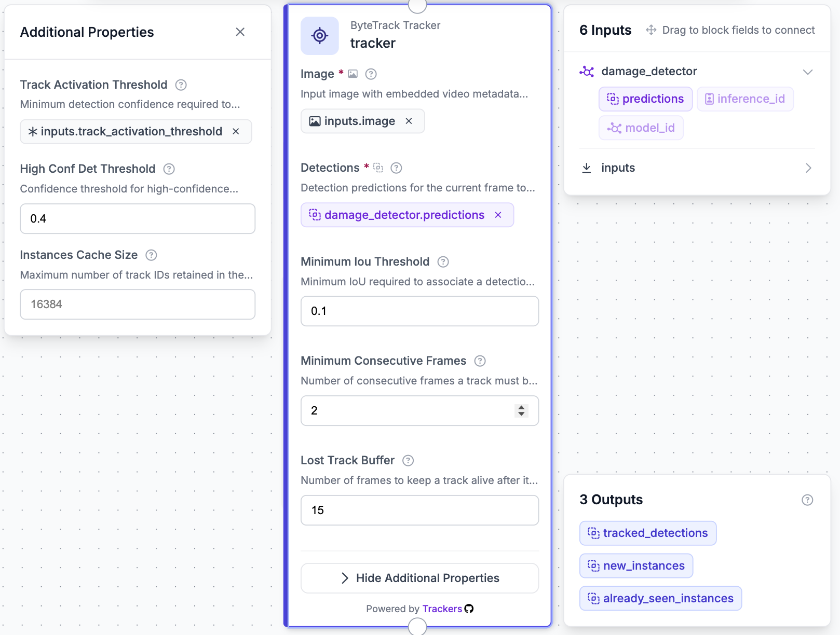Open help for Instances Cache Size

[151, 255]
